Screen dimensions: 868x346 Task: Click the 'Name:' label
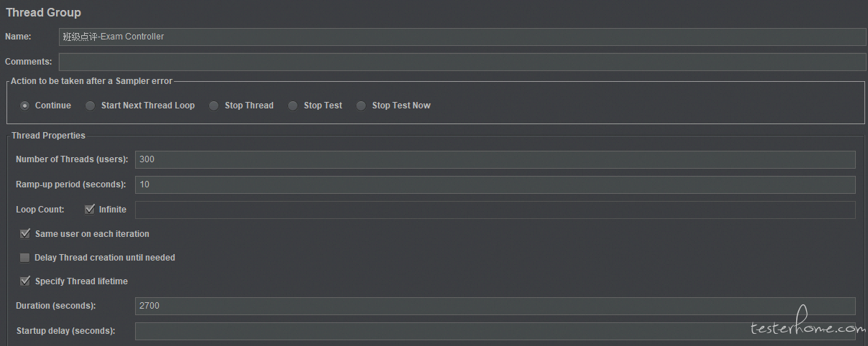coord(18,37)
